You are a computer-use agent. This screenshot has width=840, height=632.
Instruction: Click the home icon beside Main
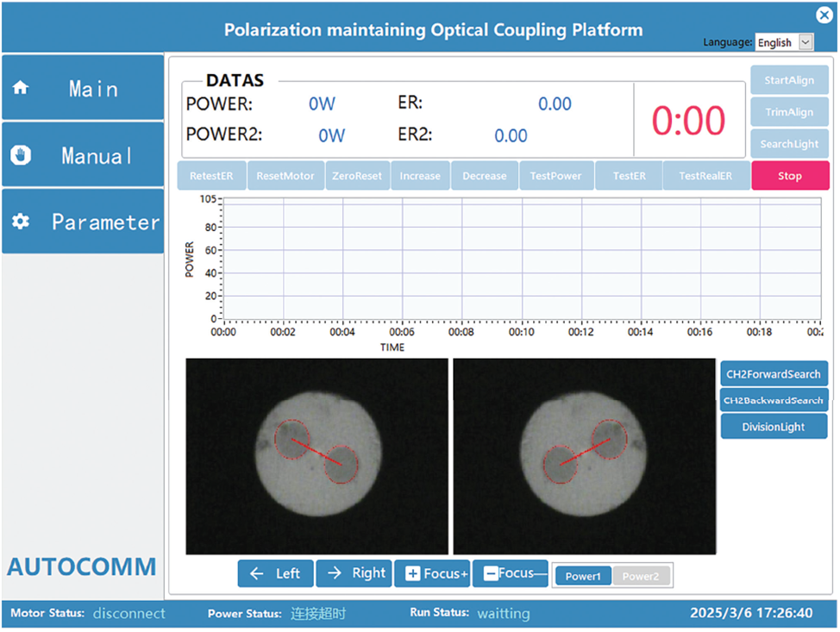point(21,88)
